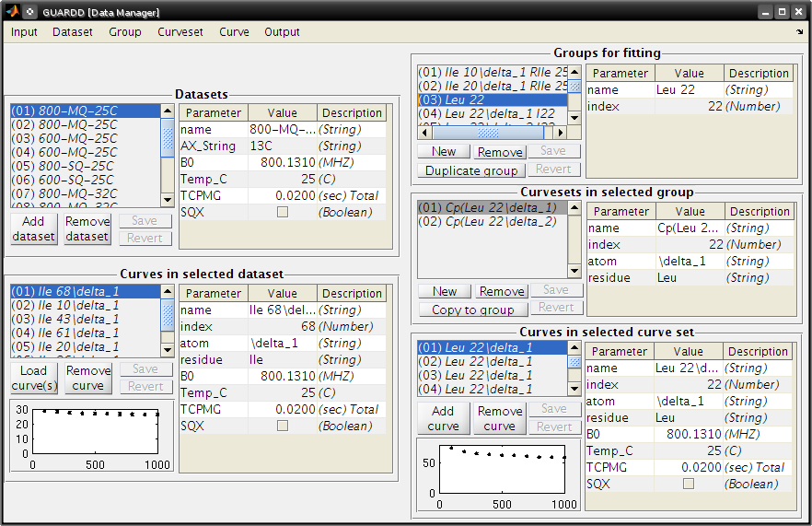This screenshot has width=812, height=526.
Task: Select curve (02) Ile 10\delta_1
Action: coord(86,305)
